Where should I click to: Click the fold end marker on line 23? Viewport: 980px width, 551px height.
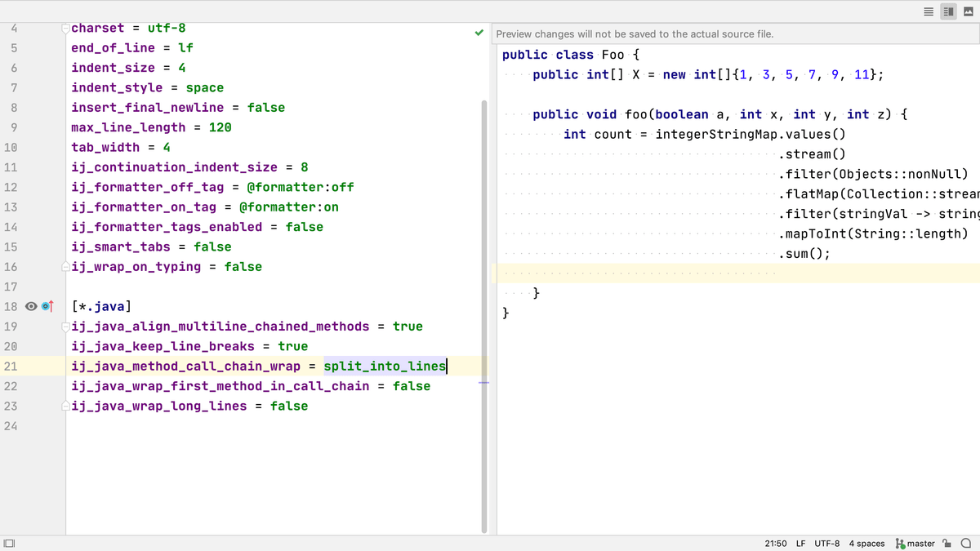65,406
